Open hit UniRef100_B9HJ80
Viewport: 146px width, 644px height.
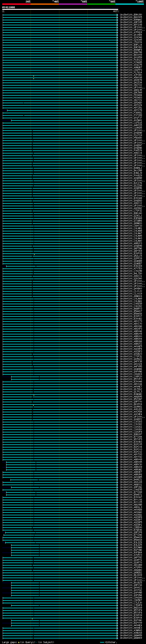click(131, 15)
